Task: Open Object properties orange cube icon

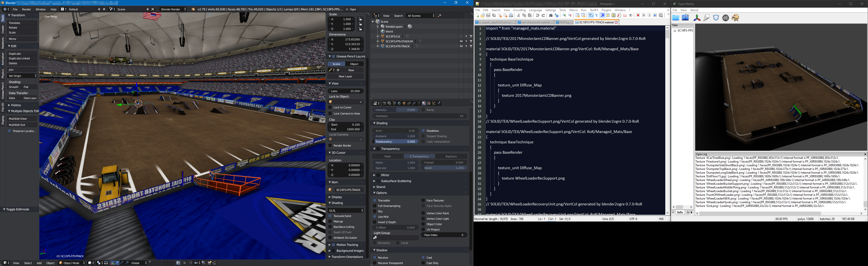Action: (404, 103)
